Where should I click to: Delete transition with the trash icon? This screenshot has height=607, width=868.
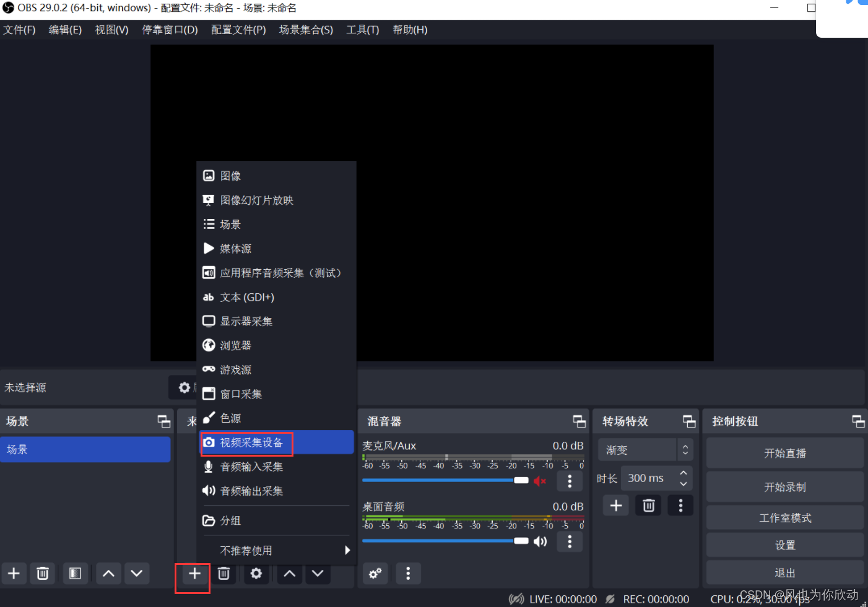coord(649,506)
